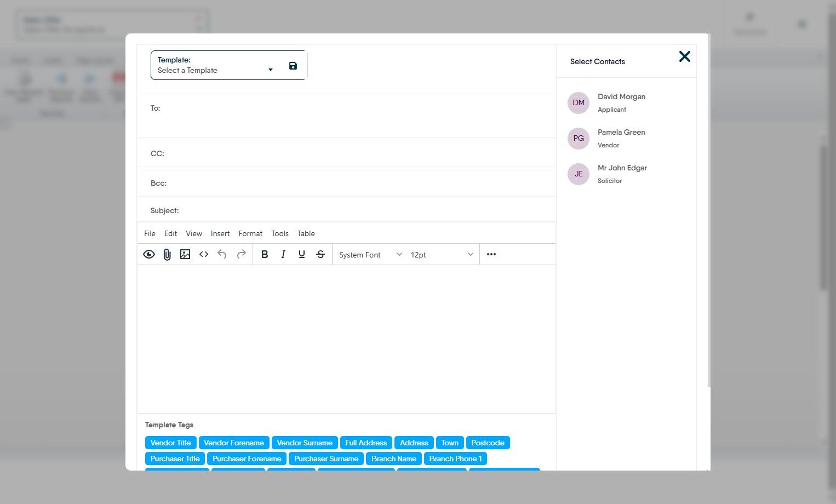Insert the Town tag
The height and width of the screenshot is (504, 836).
450,443
